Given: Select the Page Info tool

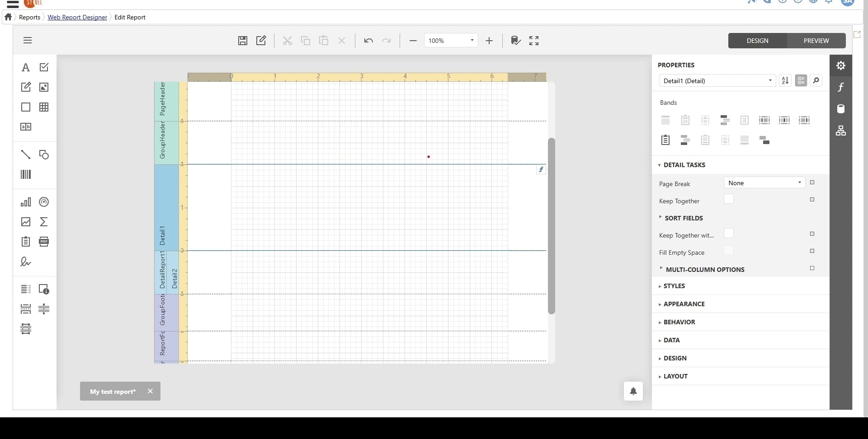Looking at the screenshot, I should (44, 289).
